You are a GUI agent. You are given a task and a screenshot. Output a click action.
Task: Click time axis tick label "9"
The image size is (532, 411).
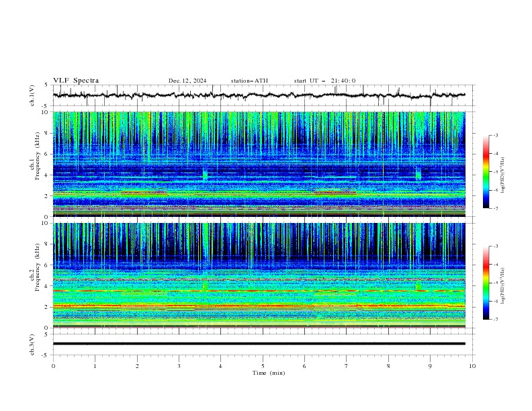[430, 366]
